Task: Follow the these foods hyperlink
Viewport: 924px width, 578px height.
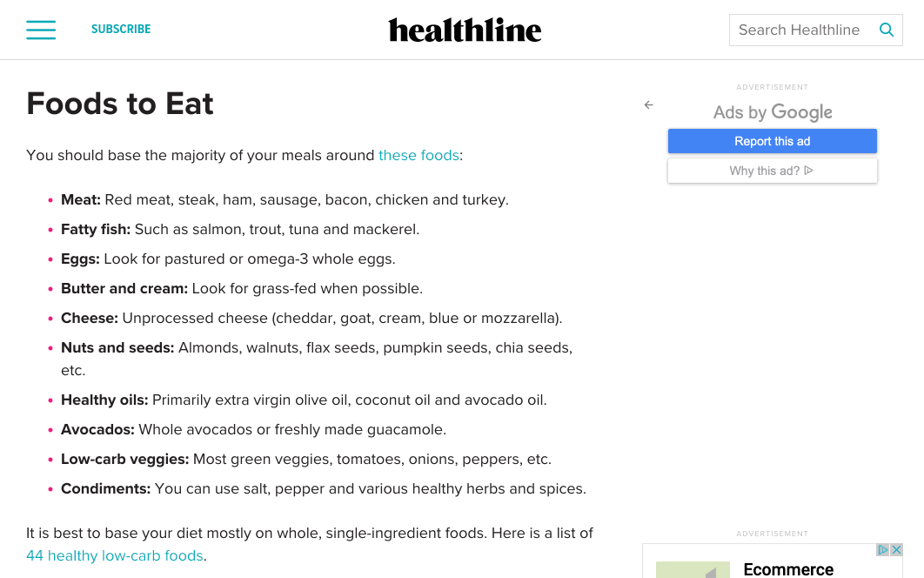Action: coord(418,155)
